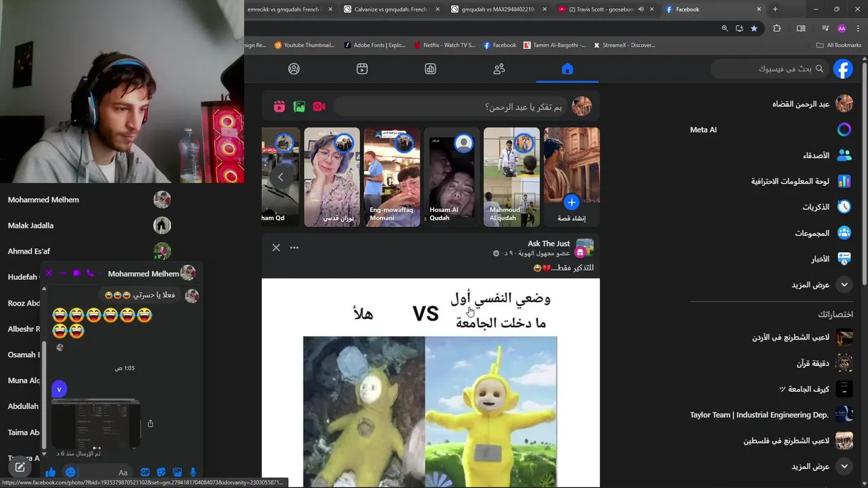Open Mahmoud ALqudah's story
The width and height of the screenshot is (868, 488).
pyautogui.click(x=512, y=177)
